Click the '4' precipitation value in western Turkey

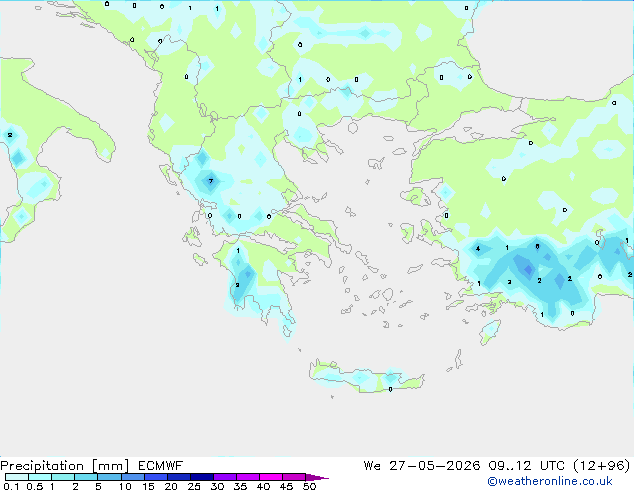pos(478,248)
